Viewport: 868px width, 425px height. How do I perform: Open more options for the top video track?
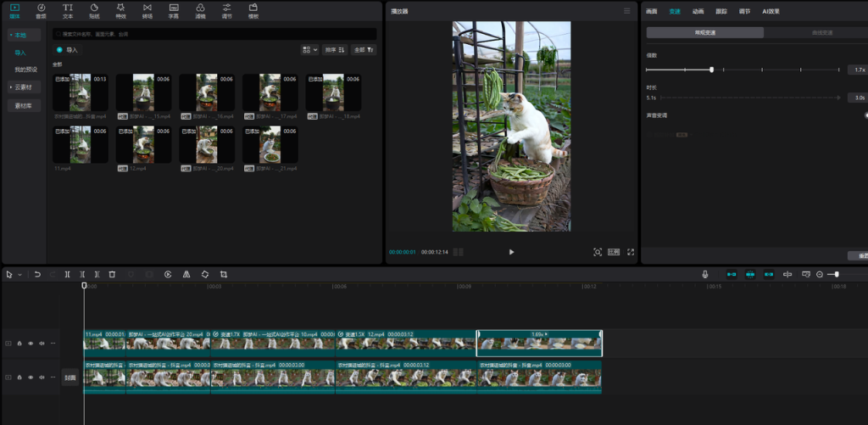[53, 344]
